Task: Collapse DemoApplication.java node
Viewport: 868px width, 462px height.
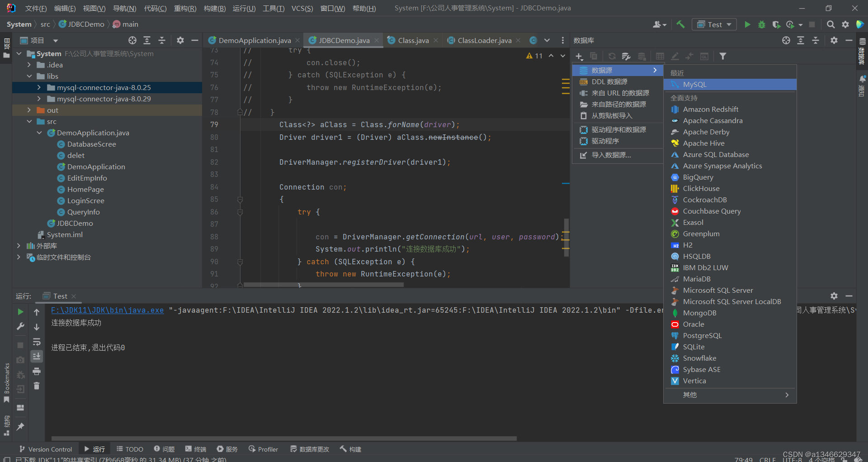Action: click(39, 133)
